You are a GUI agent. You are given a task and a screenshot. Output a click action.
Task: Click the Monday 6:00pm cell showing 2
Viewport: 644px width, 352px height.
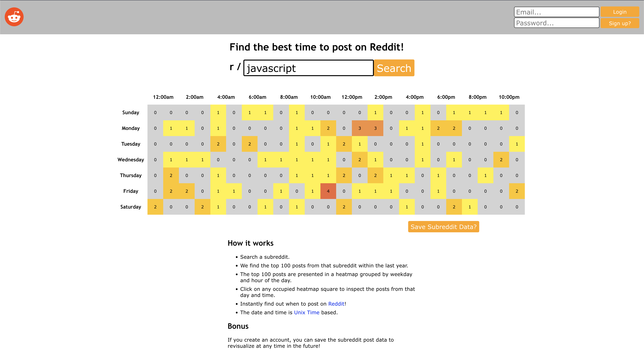(438, 128)
